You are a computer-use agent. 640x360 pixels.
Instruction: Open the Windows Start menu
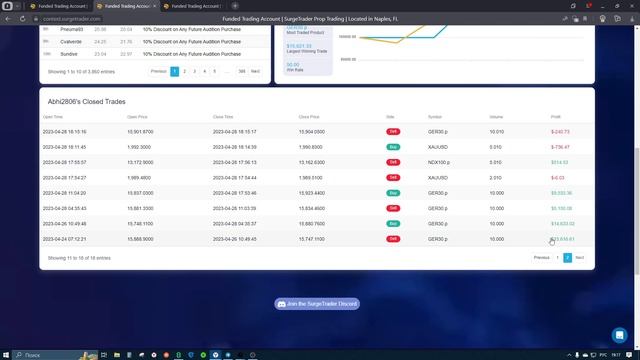pyautogui.click(x=6, y=355)
